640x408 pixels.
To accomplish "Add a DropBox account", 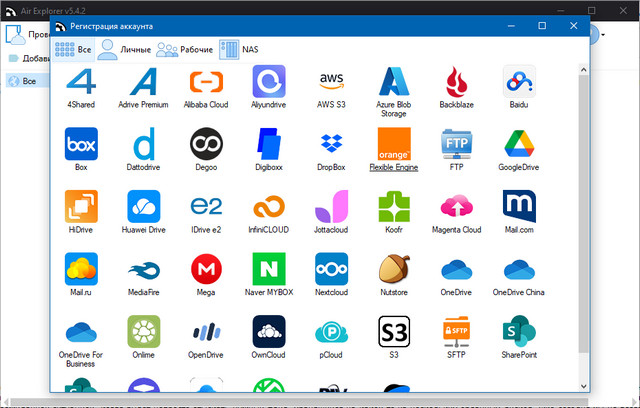I will (x=331, y=144).
